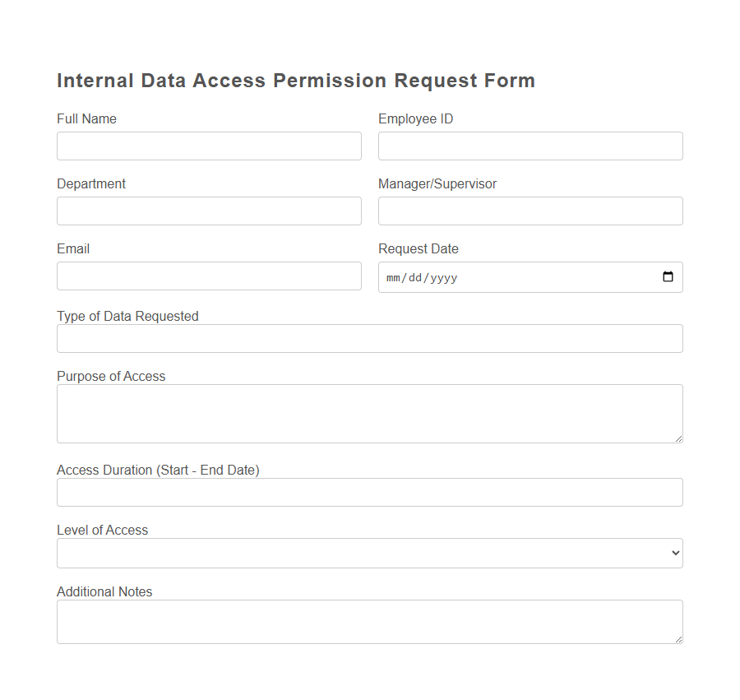
Task: Click the dropdown arrow on Level of Access
Action: click(673, 553)
